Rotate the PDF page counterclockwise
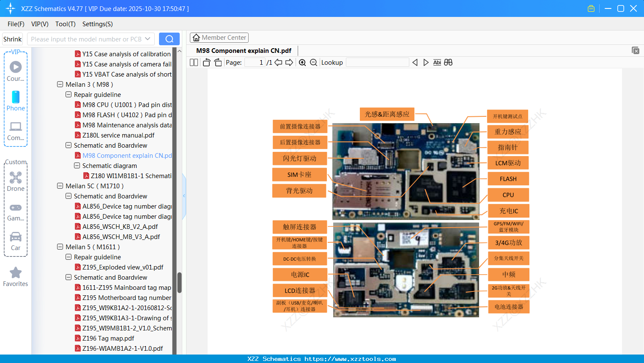 (206, 62)
